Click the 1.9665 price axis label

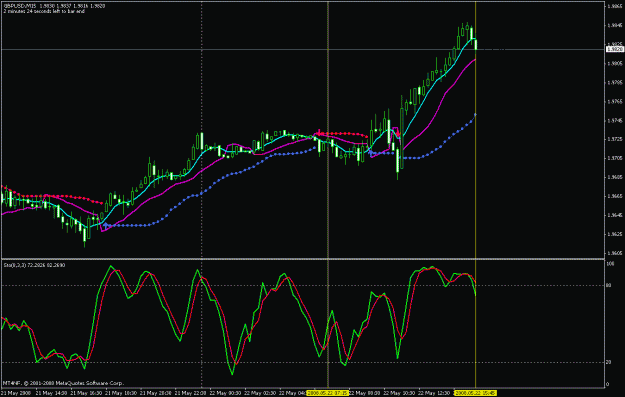(615, 196)
